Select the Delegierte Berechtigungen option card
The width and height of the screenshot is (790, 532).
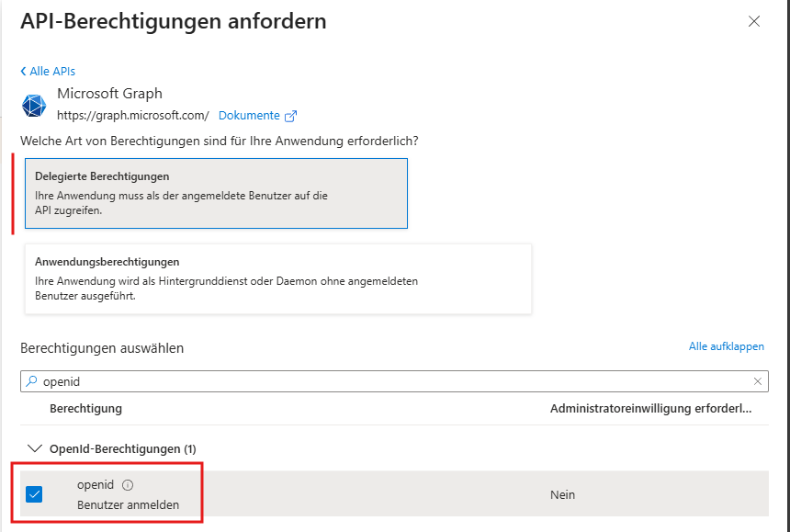(216, 194)
